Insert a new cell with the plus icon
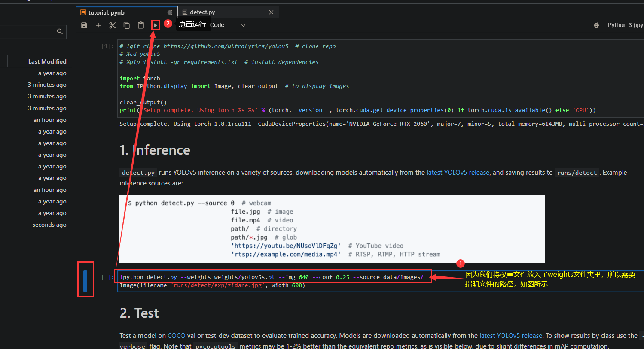 click(98, 25)
